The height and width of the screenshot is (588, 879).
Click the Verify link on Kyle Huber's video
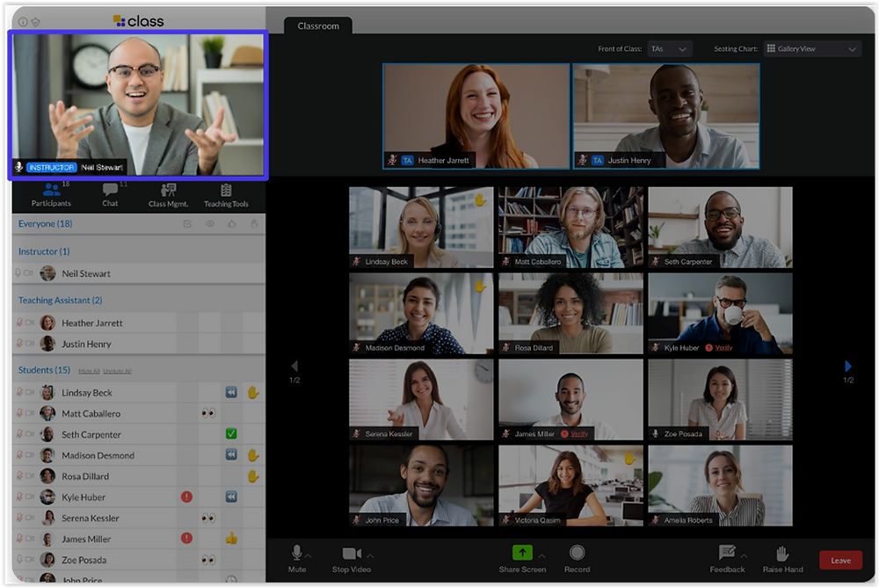click(723, 347)
